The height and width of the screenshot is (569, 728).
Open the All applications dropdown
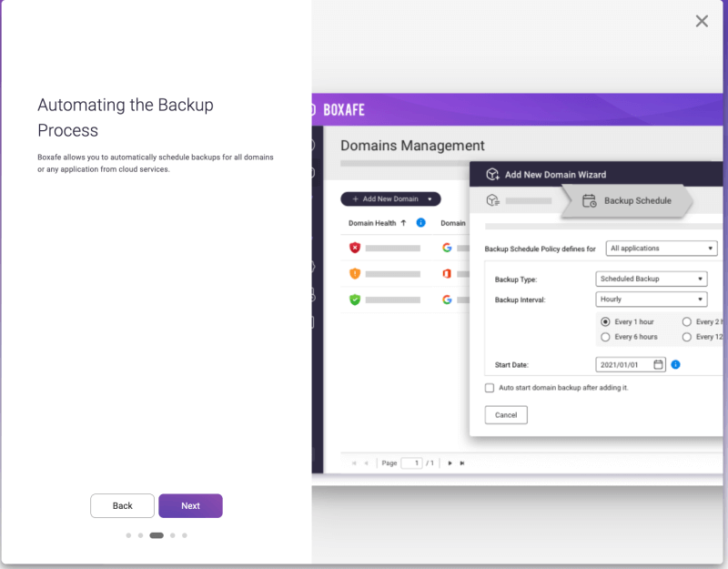pos(662,249)
